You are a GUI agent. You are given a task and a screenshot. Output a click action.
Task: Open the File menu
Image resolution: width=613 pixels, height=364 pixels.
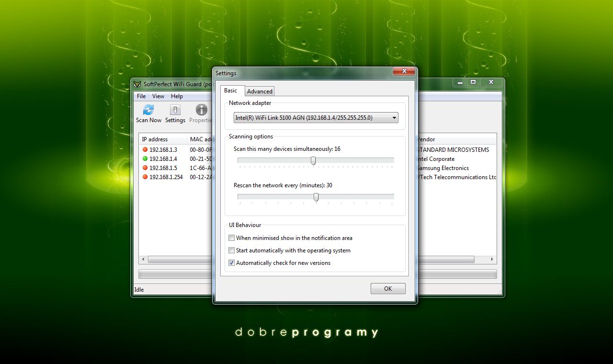141,96
